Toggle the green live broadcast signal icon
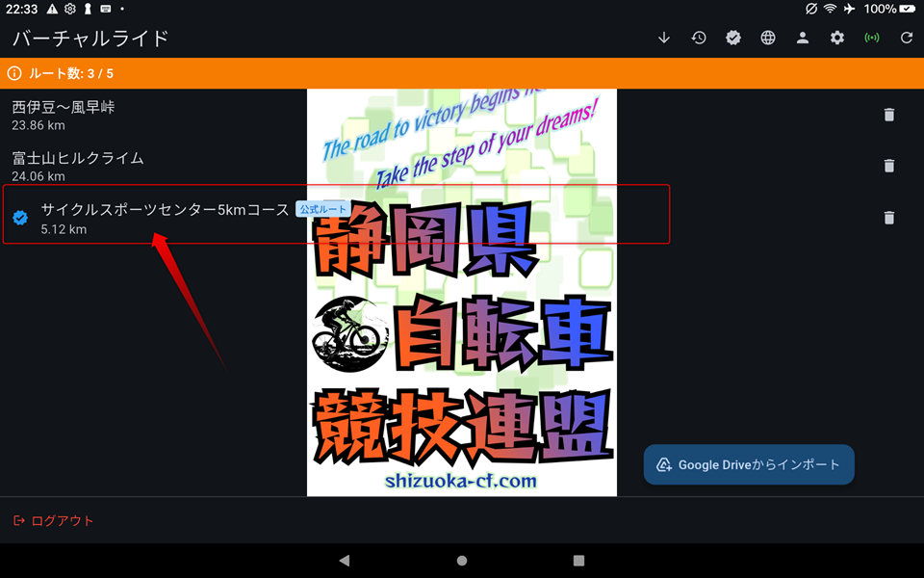This screenshot has width=924, height=578. click(x=871, y=38)
